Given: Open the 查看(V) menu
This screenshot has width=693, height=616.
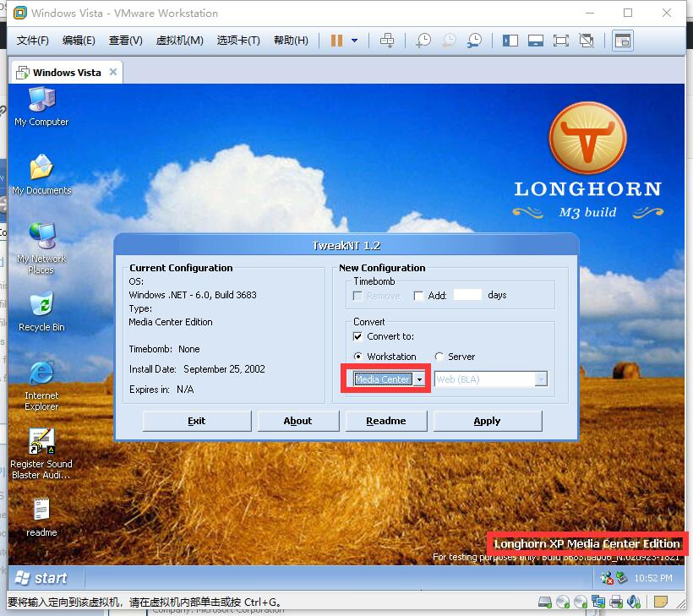Looking at the screenshot, I should pyautogui.click(x=126, y=41).
